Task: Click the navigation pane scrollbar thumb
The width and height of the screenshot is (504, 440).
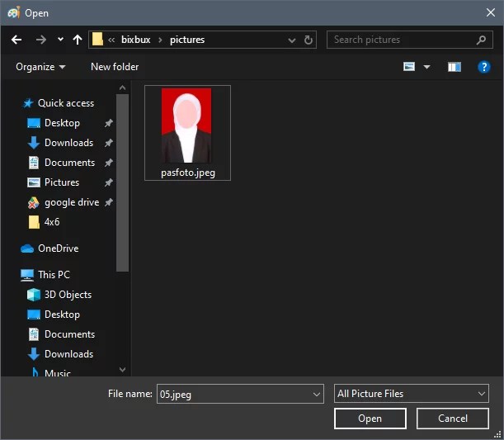Action: click(x=122, y=183)
